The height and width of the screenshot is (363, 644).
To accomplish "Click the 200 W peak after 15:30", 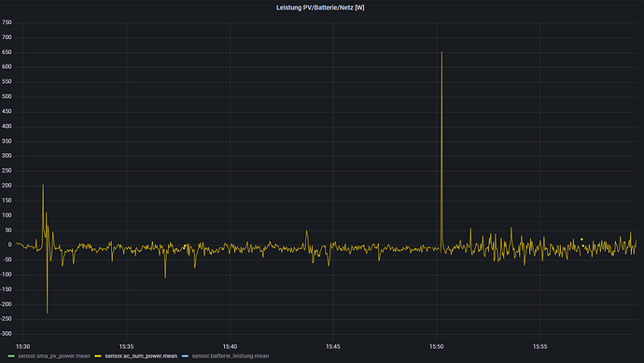I will coord(43,185).
